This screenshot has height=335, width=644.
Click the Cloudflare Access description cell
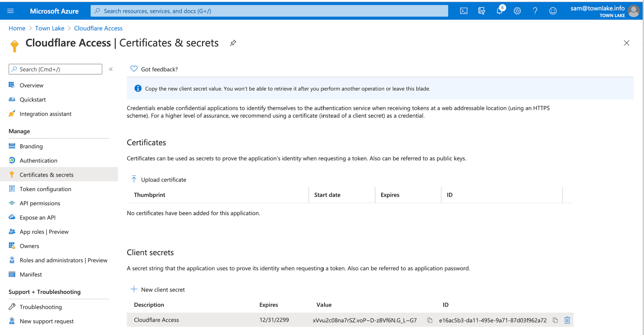point(156,320)
